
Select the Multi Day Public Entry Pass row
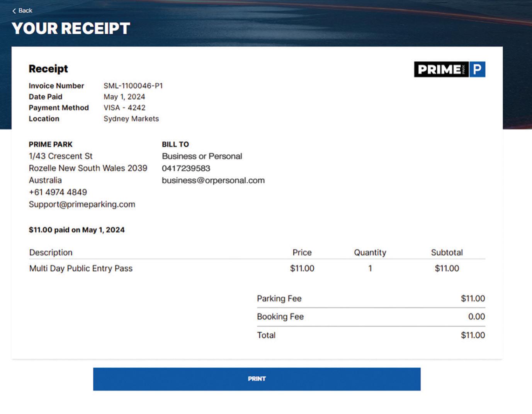[x=81, y=268]
